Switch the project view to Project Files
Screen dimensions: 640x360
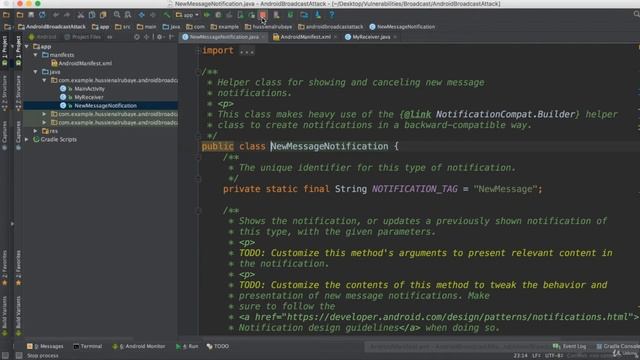pos(82,37)
